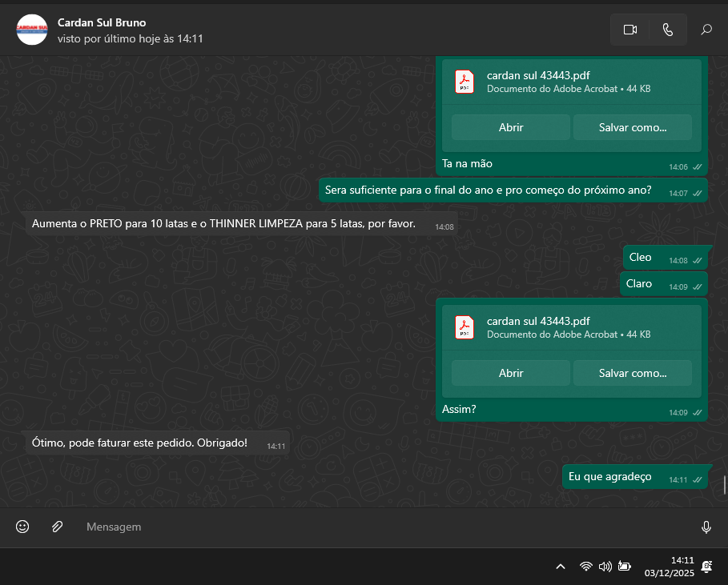Click the chat scrollbar thumb
The image size is (728, 585).
click(724, 485)
